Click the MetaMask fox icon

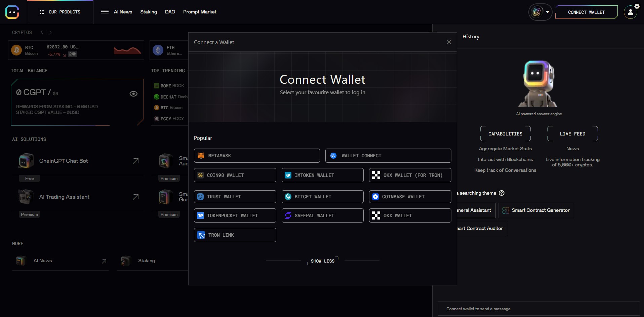click(201, 156)
